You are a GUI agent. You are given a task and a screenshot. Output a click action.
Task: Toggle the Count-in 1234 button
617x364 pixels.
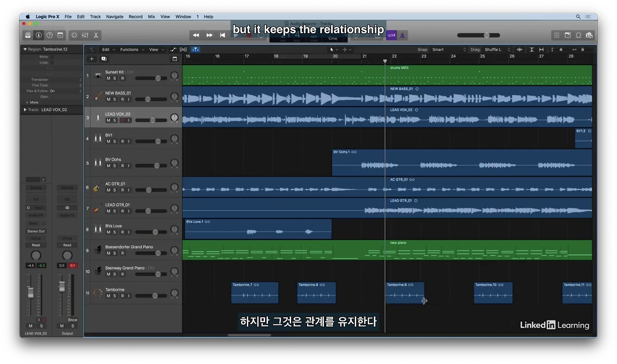(x=391, y=35)
